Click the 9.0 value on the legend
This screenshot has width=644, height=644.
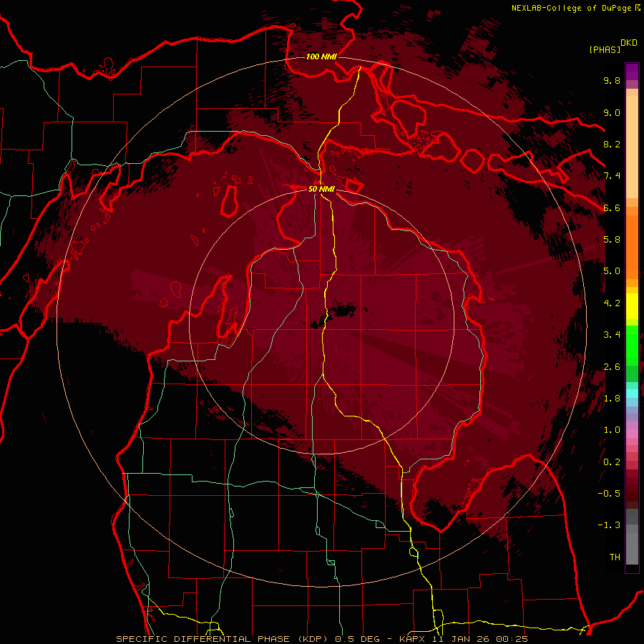point(612,112)
